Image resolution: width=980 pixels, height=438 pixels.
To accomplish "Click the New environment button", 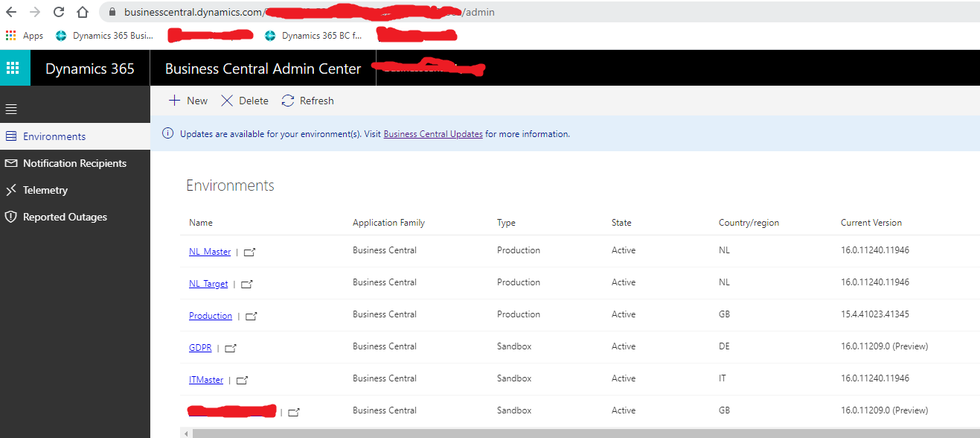I will point(188,101).
